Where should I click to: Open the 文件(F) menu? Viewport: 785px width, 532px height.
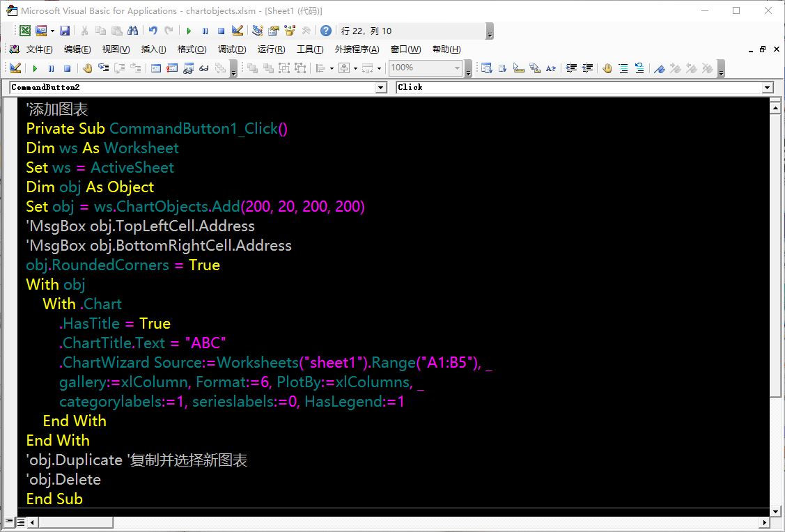tap(39, 49)
